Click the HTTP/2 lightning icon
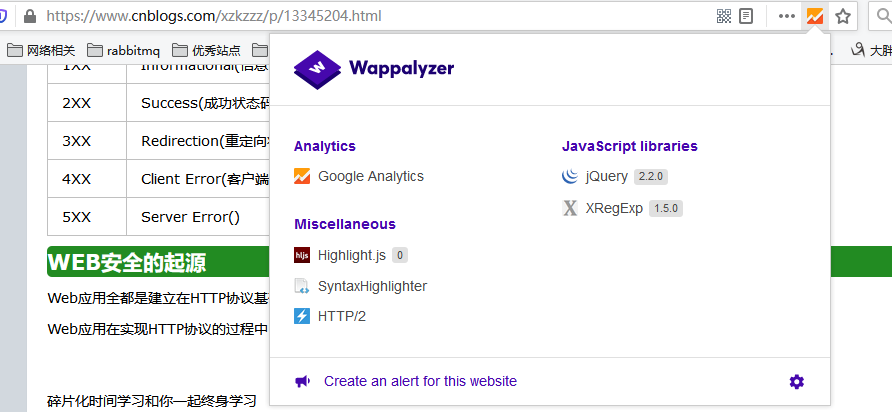Screen dimensions: 892x412 coord(302,316)
